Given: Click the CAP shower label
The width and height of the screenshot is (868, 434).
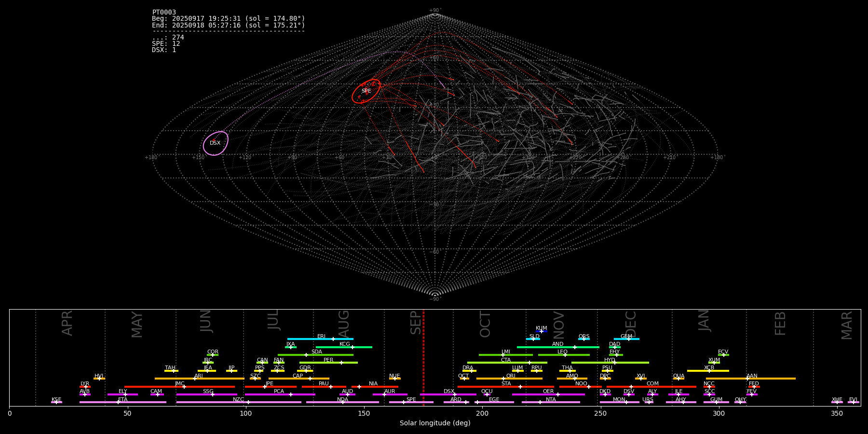Looking at the screenshot, I should [x=298, y=376].
